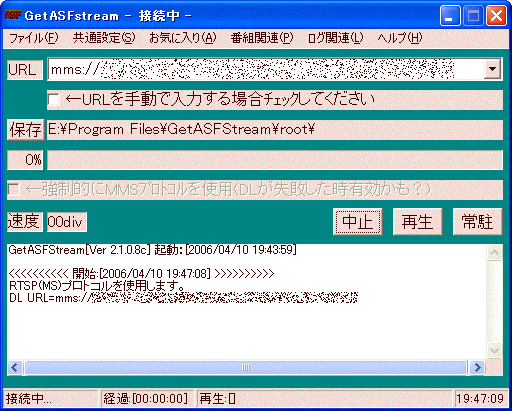Expand the URL dropdown list
The image size is (512, 411).
point(492,69)
